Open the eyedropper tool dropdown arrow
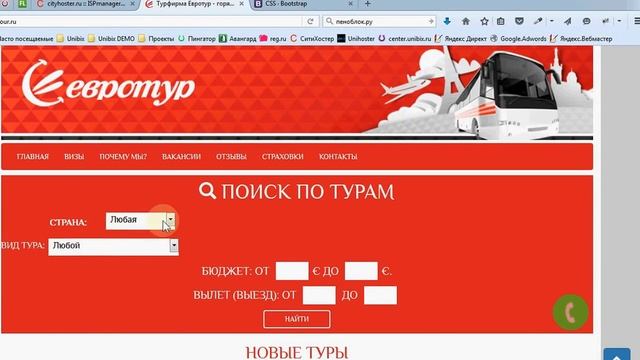Image resolution: width=640 pixels, height=360 pixels. point(551,21)
